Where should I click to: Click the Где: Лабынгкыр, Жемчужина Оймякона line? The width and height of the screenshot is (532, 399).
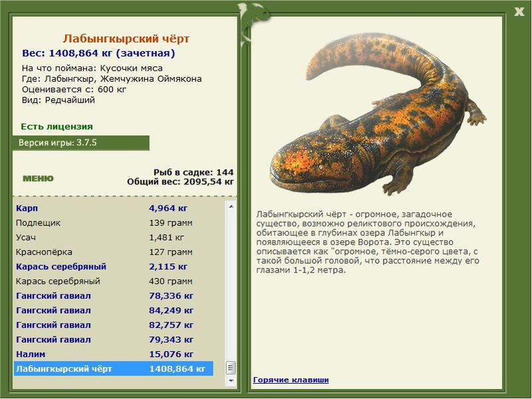tap(112, 78)
